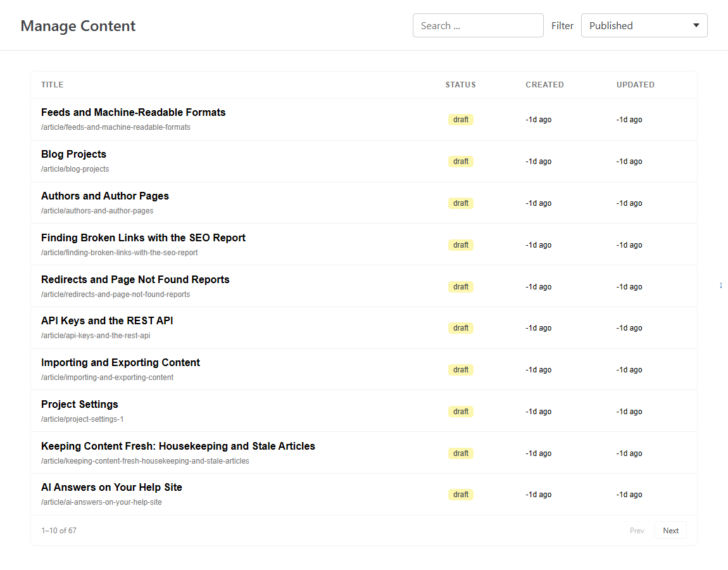Click the UPDATED column header

[x=635, y=84]
